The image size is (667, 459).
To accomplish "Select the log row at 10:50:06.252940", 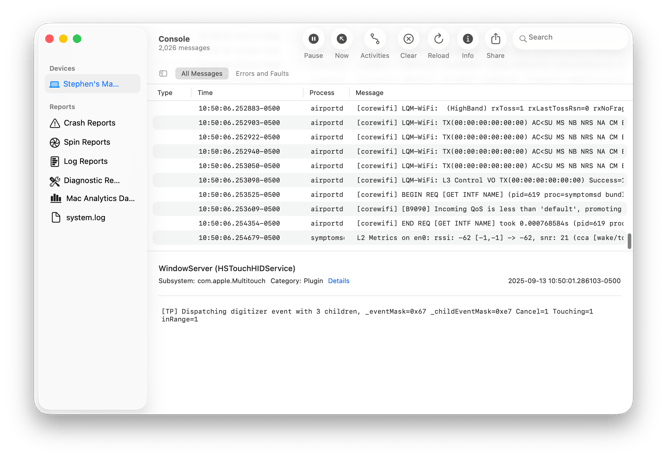I will click(390, 151).
